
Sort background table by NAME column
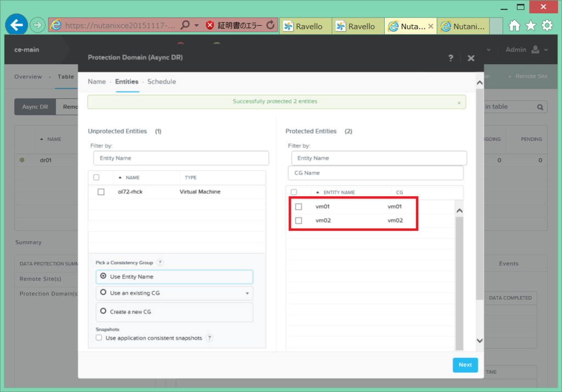[x=54, y=139]
